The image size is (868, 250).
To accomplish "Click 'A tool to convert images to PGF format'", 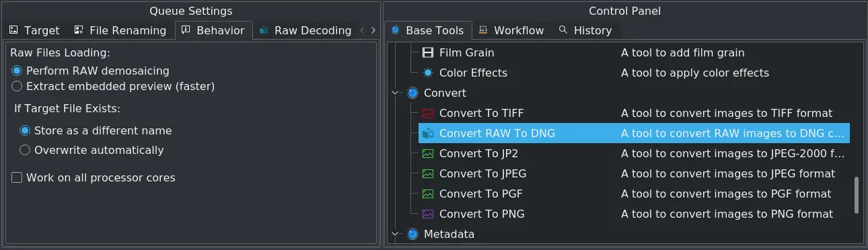I will click(726, 194).
